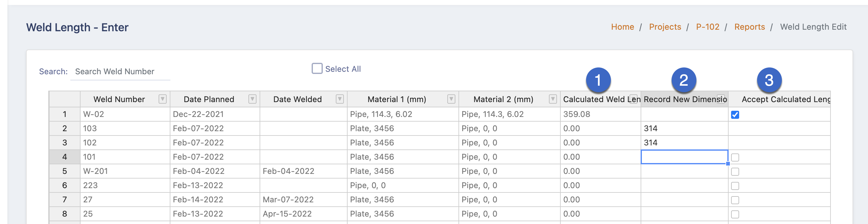This screenshot has height=224, width=868.
Task: Open the P-102 breadcrumb link
Action: coord(708,27)
